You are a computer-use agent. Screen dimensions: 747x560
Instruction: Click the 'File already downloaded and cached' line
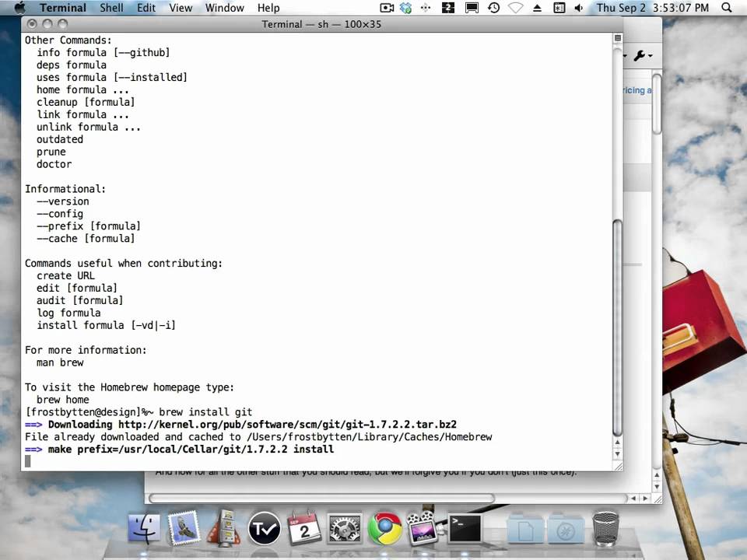coord(258,436)
